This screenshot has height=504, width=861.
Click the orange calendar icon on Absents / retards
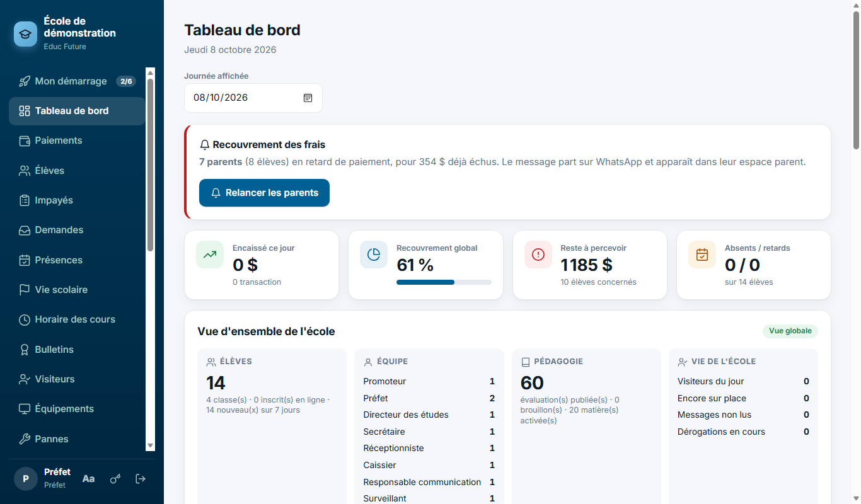pos(702,255)
